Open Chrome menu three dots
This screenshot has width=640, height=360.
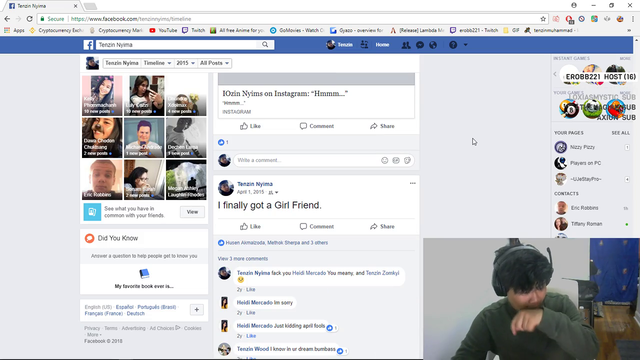coord(633,19)
